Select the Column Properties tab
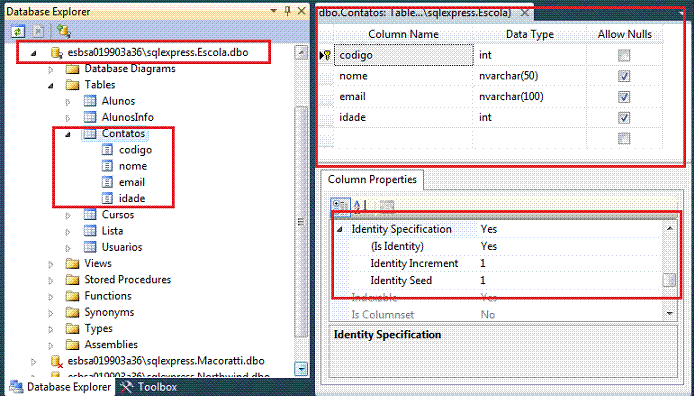Screen dimensions: 695x396 (372, 180)
